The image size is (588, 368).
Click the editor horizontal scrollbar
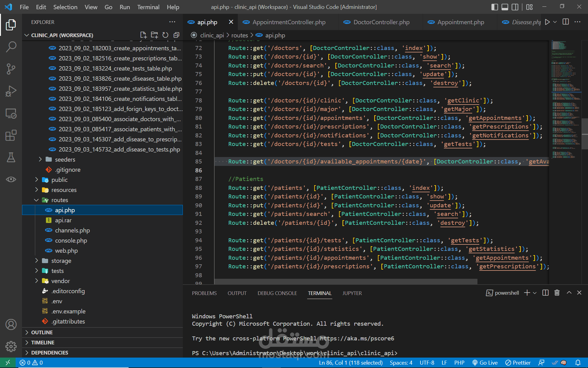coord(346,281)
